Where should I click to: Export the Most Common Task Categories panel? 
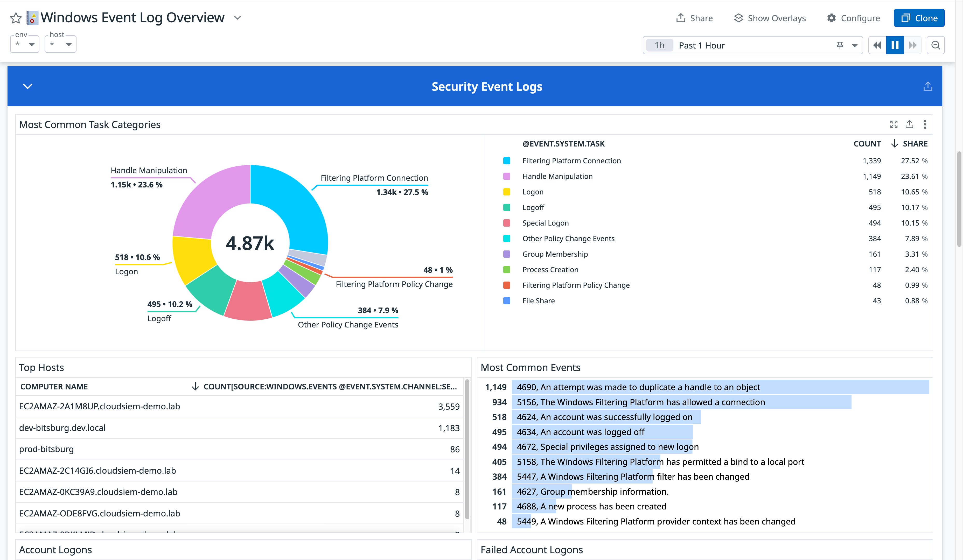(x=910, y=124)
